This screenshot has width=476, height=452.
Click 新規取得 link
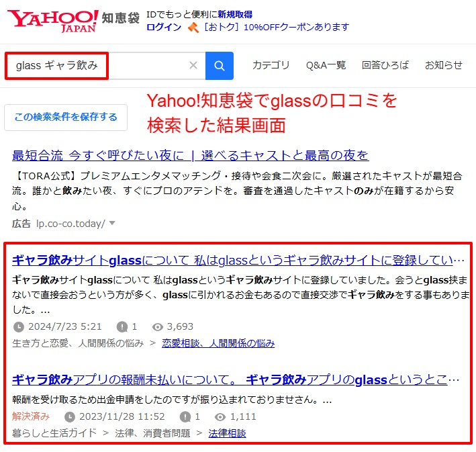[x=235, y=14]
